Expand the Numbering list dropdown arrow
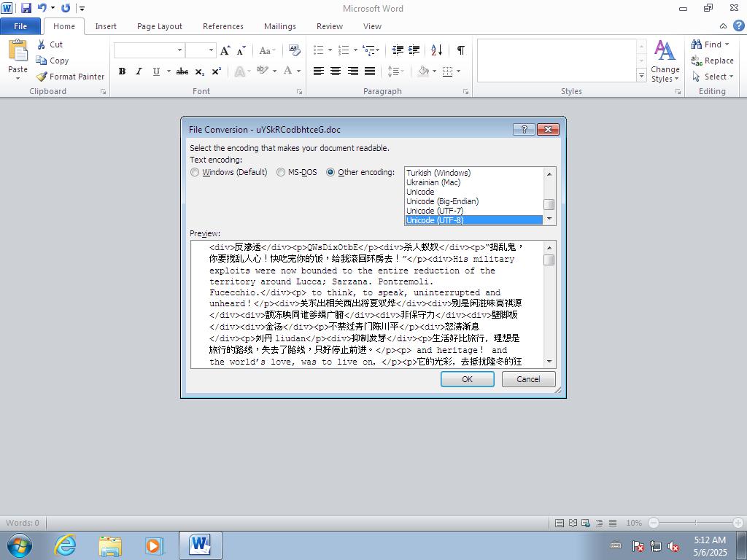Image resolution: width=747 pixels, height=560 pixels. click(x=355, y=50)
